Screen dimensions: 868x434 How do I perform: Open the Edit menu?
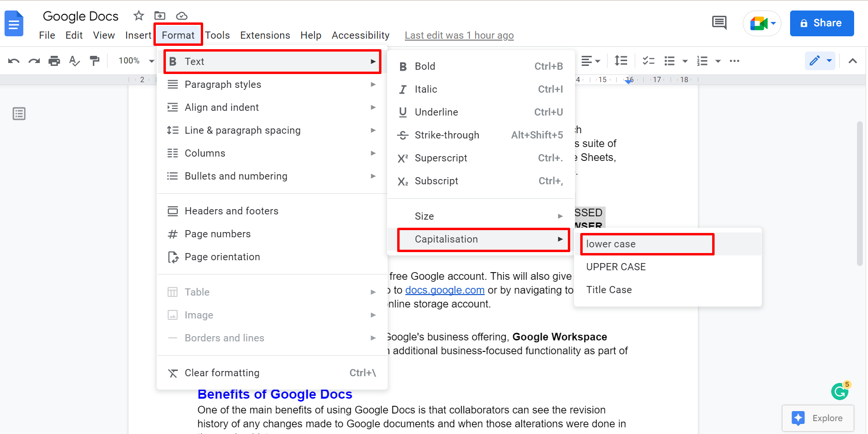74,35
